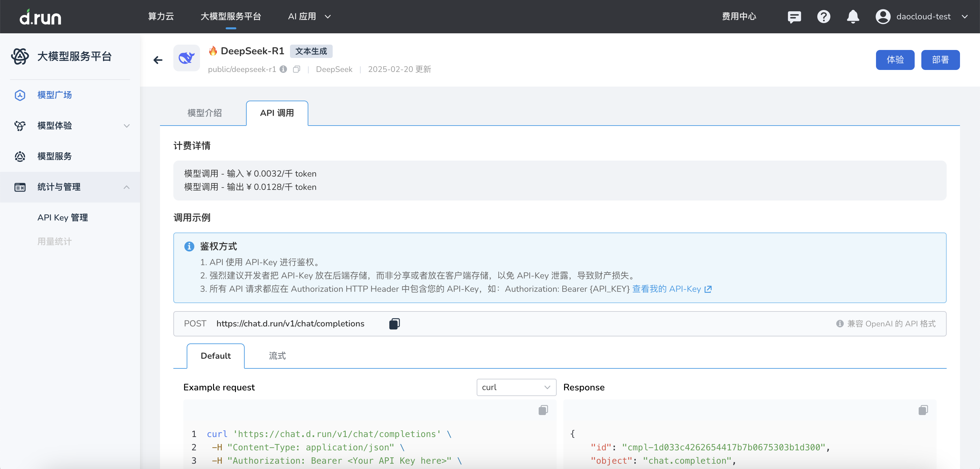Collapse the 统计与管理 sidebar chevron
The height and width of the screenshot is (469, 980).
pyautogui.click(x=127, y=187)
